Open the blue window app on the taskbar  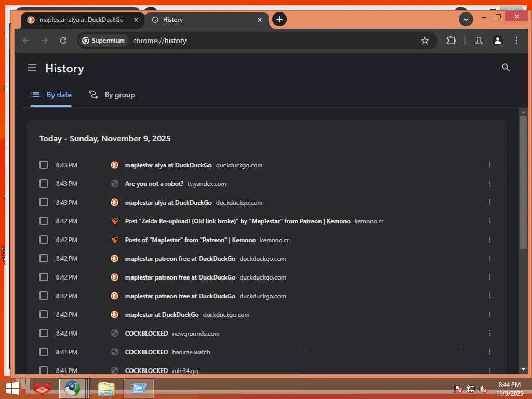click(x=138, y=389)
